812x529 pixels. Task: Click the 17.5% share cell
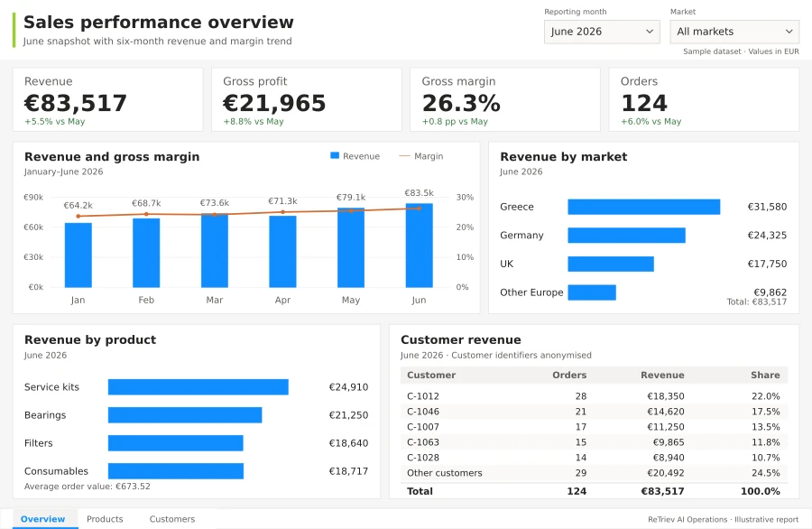pyautogui.click(x=766, y=412)
